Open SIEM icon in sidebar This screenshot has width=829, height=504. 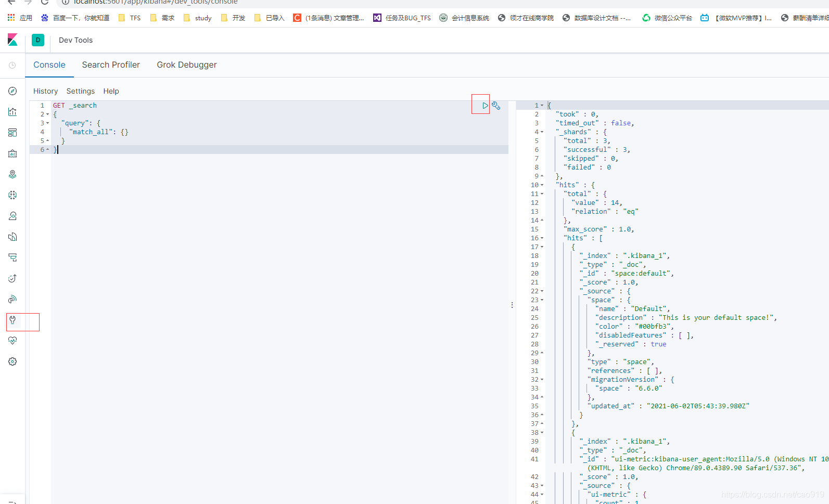coord(12,299)
